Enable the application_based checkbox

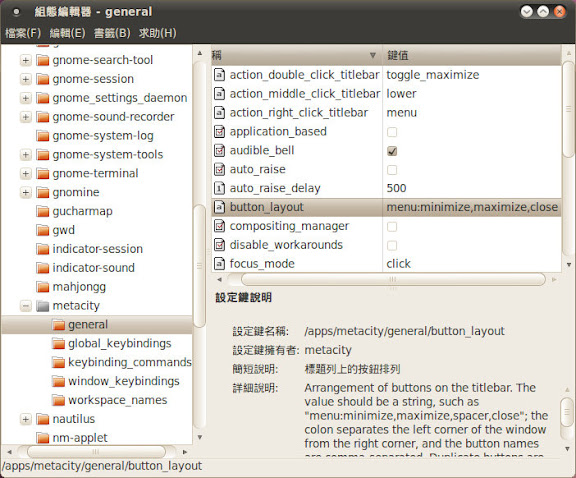(x=392, y=132)
